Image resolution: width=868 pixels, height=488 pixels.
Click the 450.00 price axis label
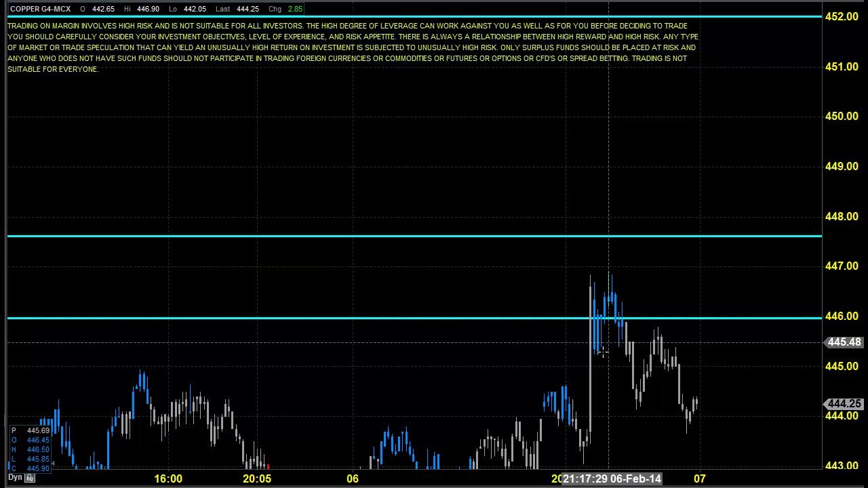click(x=842, y=117)
